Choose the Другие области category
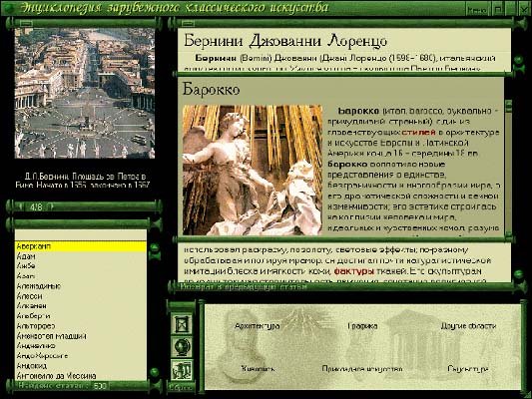This screenshot has width=532, height=399. [x=468, y=326]
